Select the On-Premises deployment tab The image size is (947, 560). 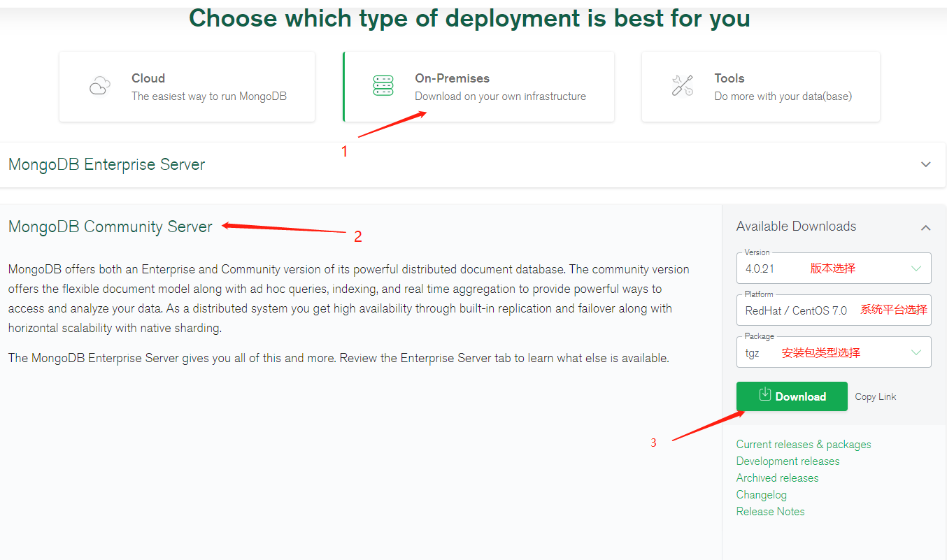click(478, 87)
